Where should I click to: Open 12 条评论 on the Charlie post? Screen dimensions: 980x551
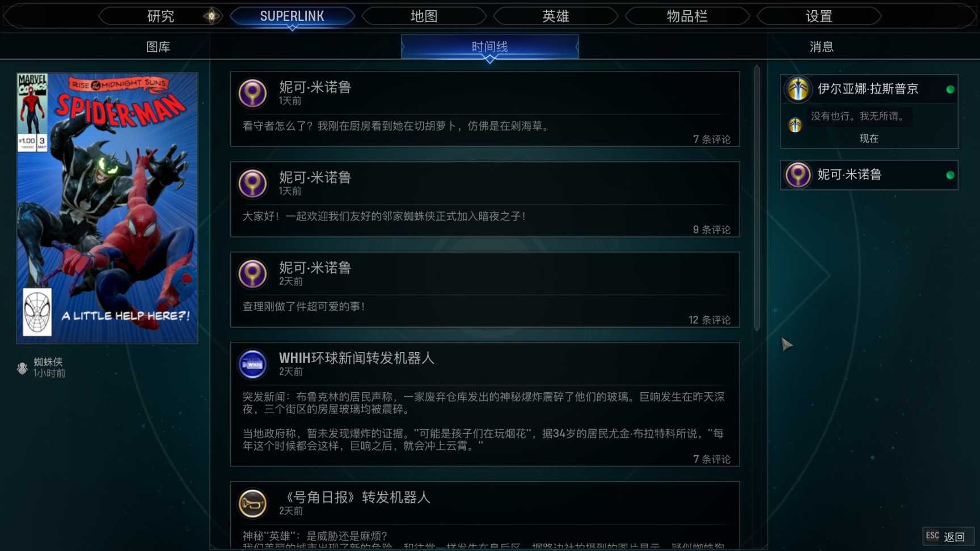pos(709,320)
